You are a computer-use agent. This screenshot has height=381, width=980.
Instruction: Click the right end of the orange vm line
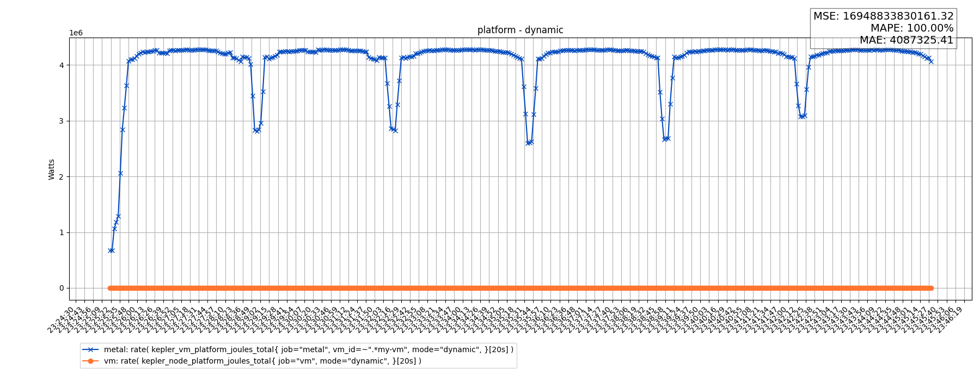click(x=931, y=288)
